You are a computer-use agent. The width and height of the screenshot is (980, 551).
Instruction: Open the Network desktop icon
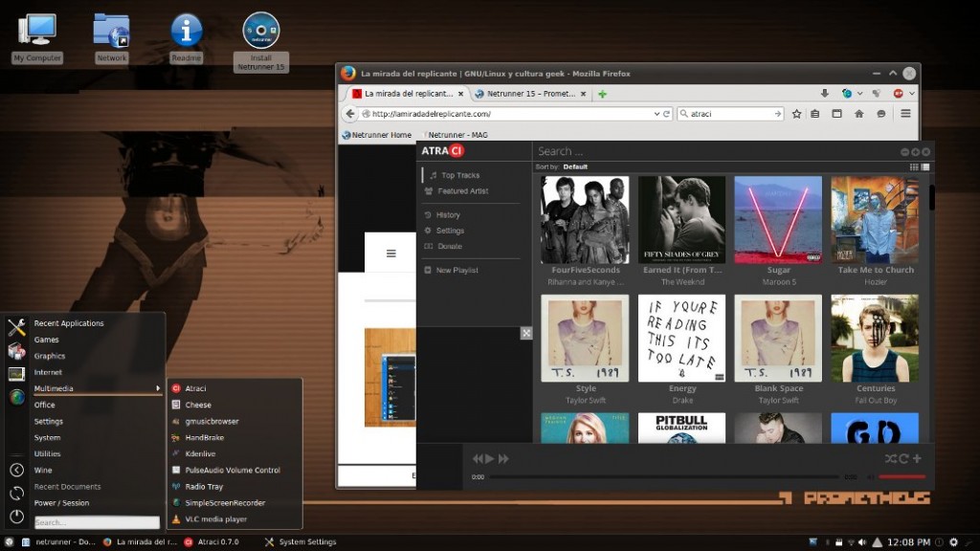tap(111, 37)
